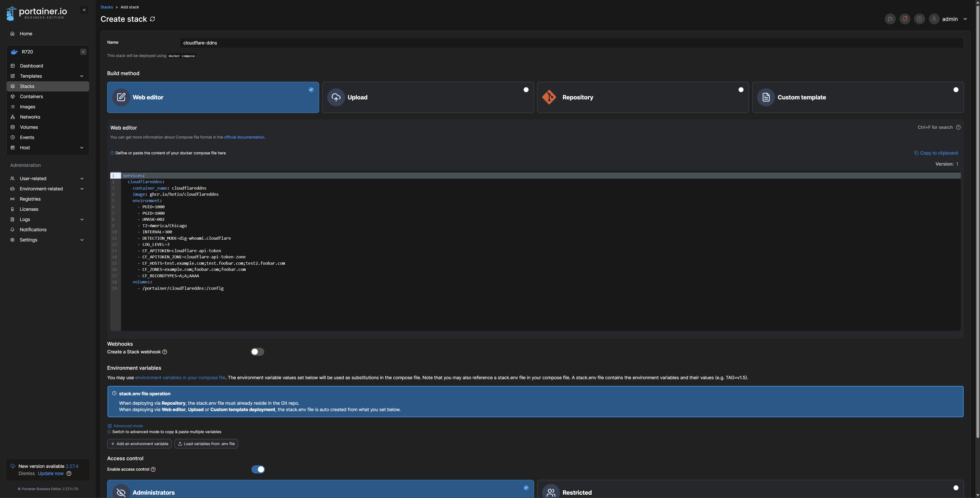Open the notifications bell icon
The height and width of the screenshot is (498, 980).
905,19
